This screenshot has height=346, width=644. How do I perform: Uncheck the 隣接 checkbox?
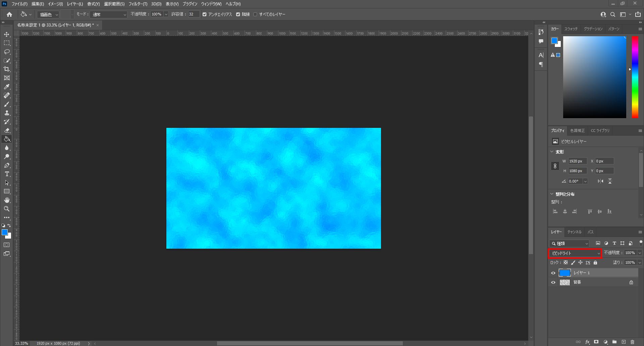point(238,14)
